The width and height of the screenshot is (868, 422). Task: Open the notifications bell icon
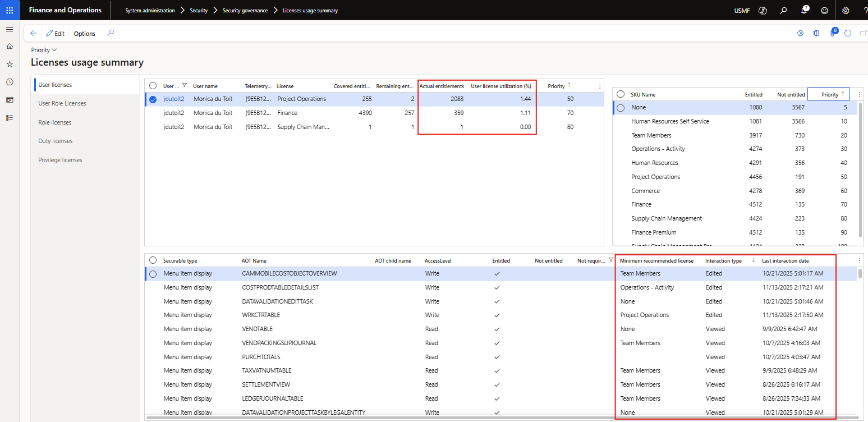pyautogui.click(x=803, y=10)
